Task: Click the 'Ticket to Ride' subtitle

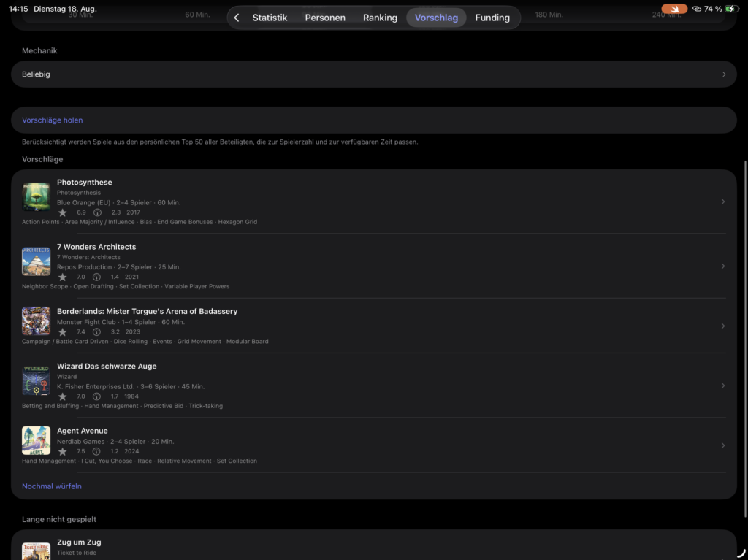Action: 76,553
